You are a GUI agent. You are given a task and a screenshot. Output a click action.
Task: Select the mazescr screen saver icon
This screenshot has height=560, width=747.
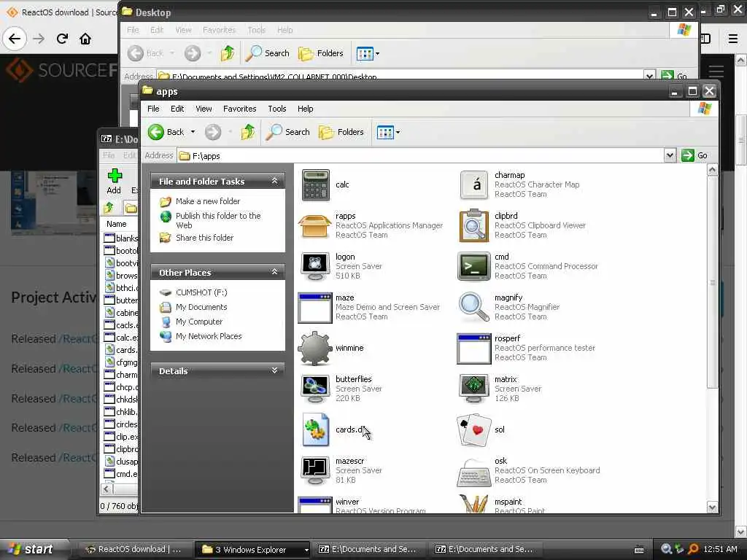[315, 470]
